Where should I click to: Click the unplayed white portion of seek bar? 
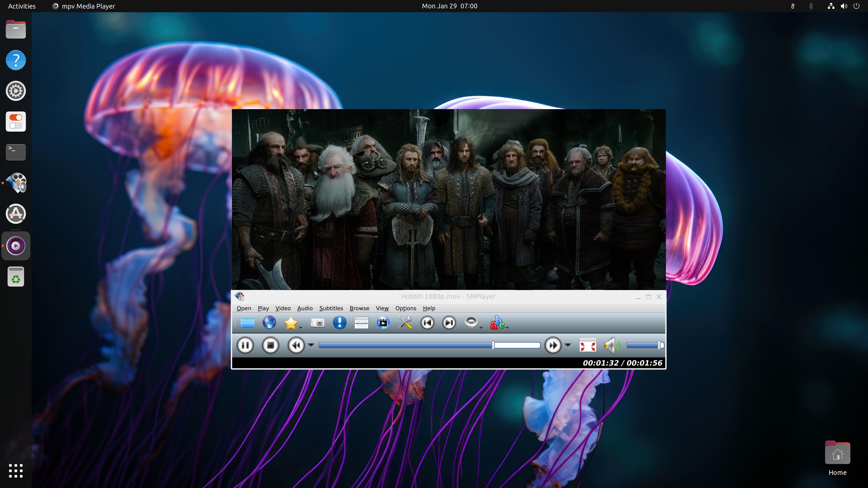[518, 345]
